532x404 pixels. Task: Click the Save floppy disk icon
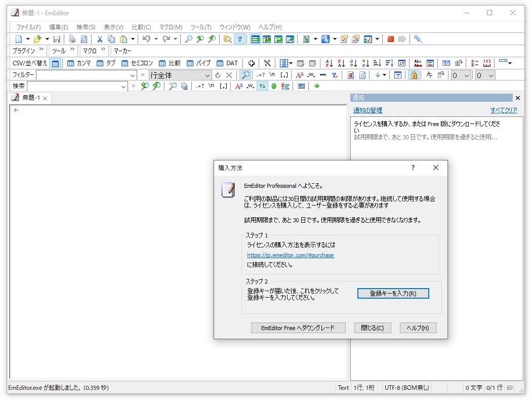[57, 39]
